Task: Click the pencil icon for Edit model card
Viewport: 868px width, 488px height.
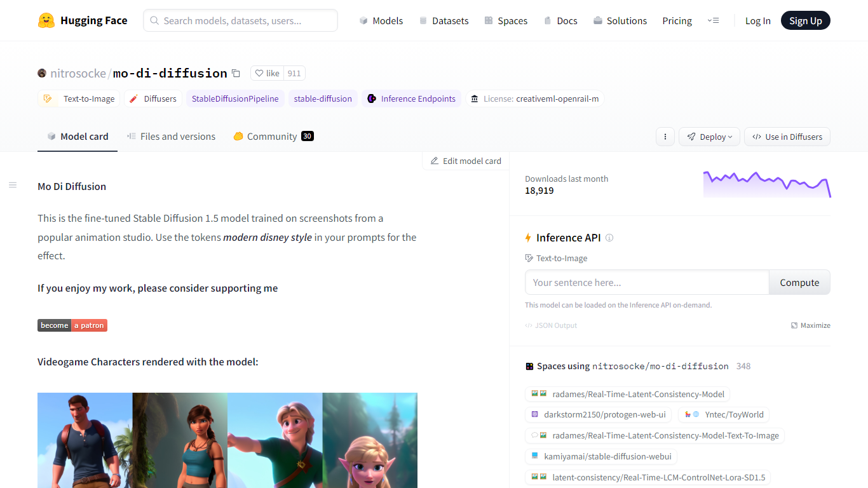Action: pos(435,161)
